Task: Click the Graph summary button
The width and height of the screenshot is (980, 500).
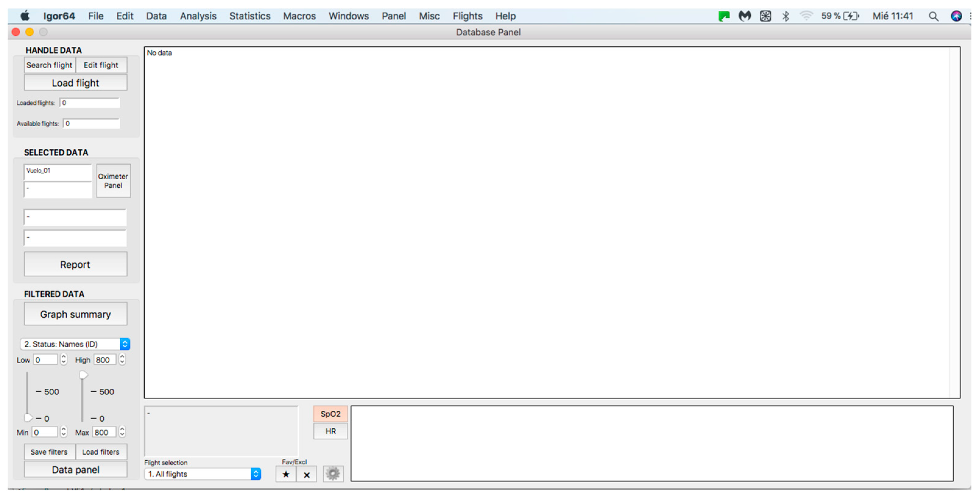Action: 75,314
